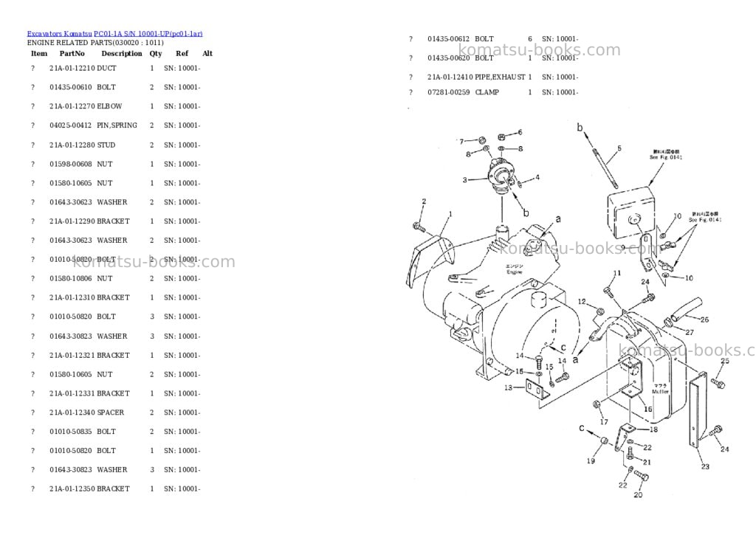Click callout number 11 in the diagram
The width and height of the screenshot is (756, 535).
(x=617, y=273)
